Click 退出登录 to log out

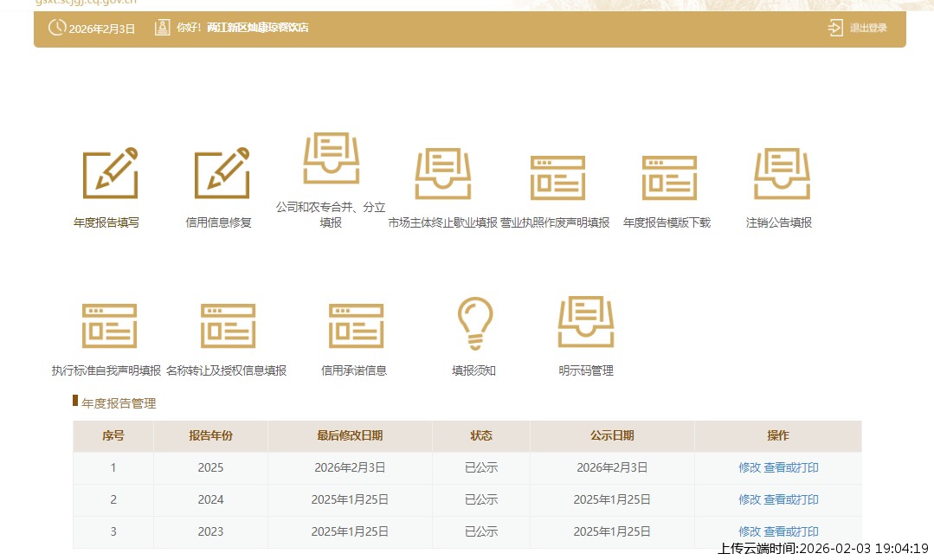[859, 28]
